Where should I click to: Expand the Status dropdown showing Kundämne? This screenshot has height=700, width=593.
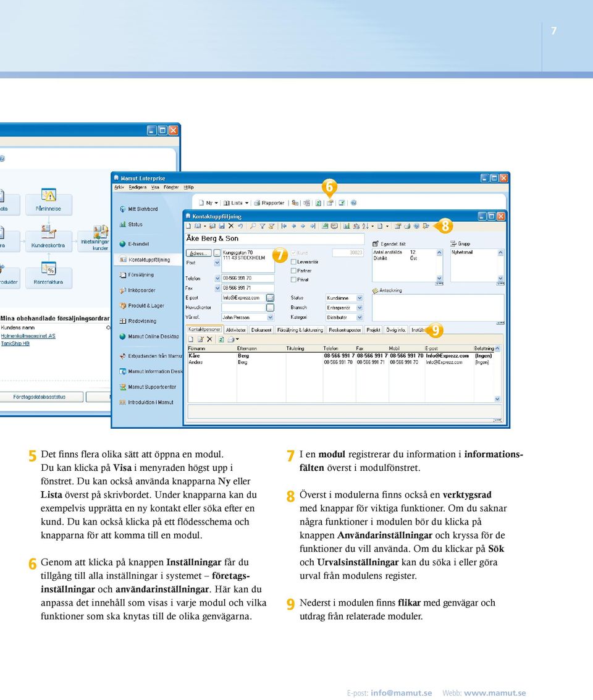[x=359, y=298]
